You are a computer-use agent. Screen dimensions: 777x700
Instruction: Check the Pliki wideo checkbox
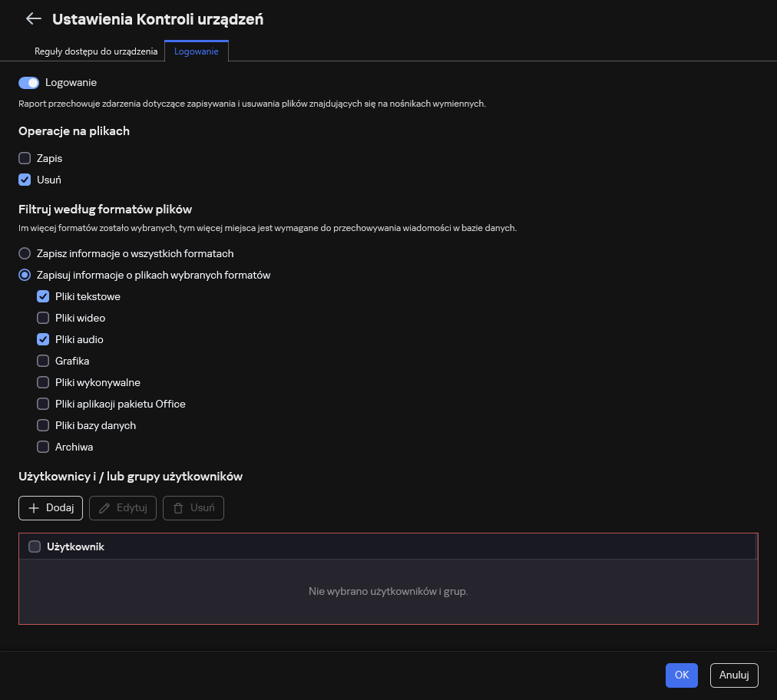43,318
